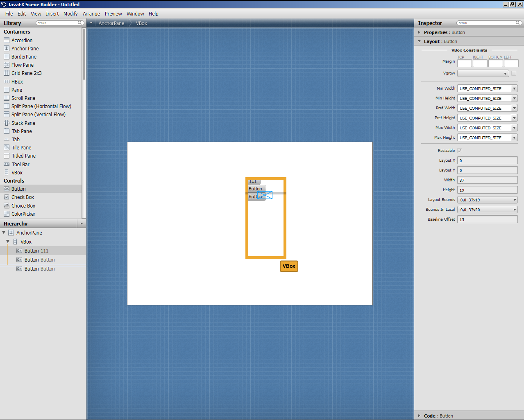The width and height of the screenshot is (524, 420).
Task: Click the AnchorPane breadcrumb
Action: (111, 23)
